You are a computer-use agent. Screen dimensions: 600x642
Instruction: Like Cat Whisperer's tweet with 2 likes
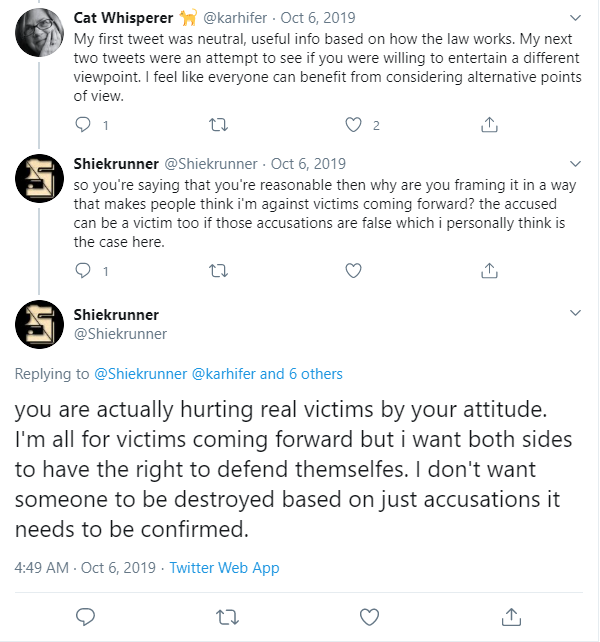click(353, 124)
